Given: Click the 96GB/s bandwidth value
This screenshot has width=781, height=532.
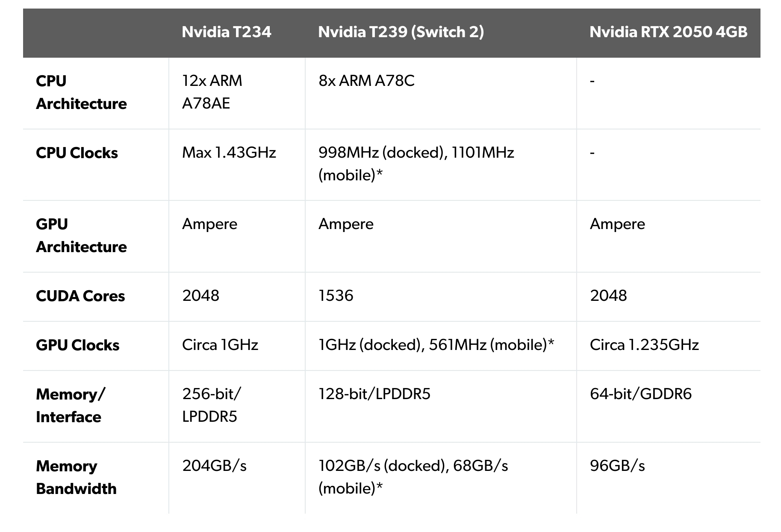Looking at the screenshot, I should tap(617, 466).
